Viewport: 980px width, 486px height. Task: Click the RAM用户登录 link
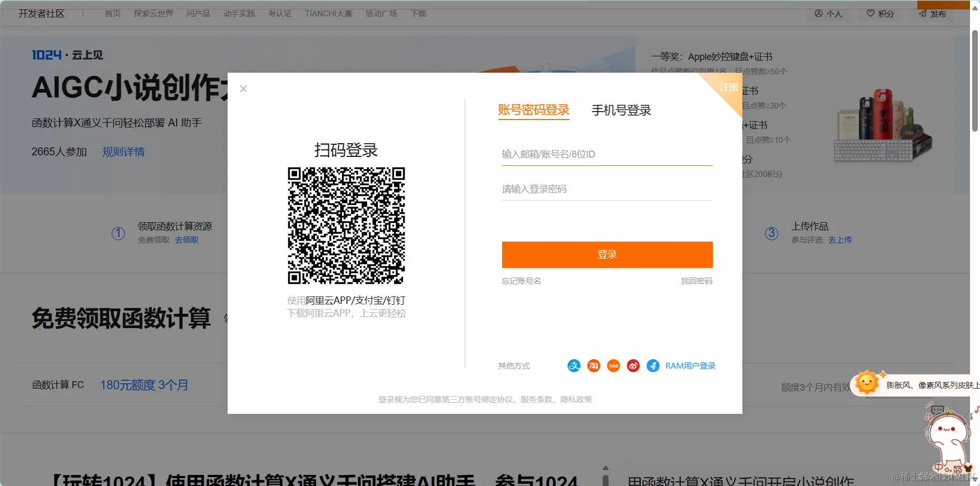690,365
